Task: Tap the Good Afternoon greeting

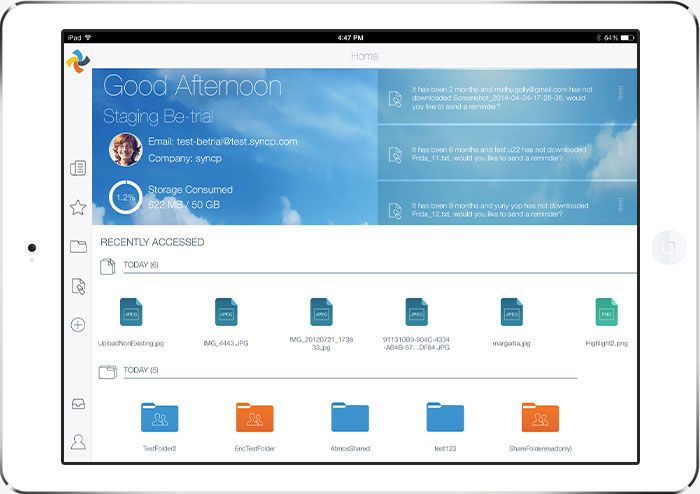Action: tap(192, 86)
